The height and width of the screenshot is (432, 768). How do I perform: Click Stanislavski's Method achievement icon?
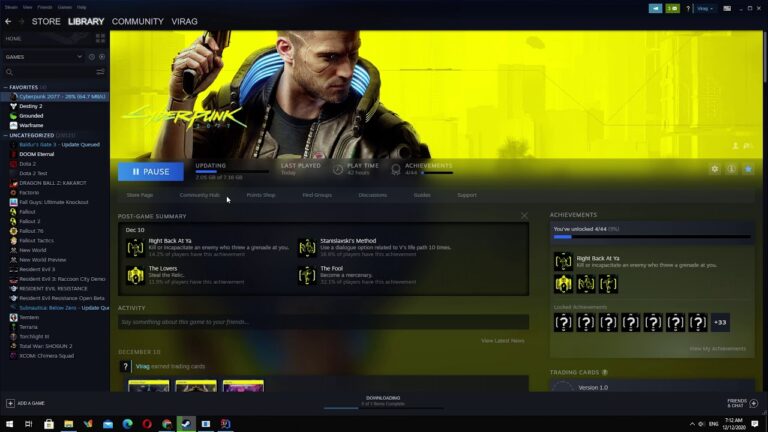[x=307, y=247]
